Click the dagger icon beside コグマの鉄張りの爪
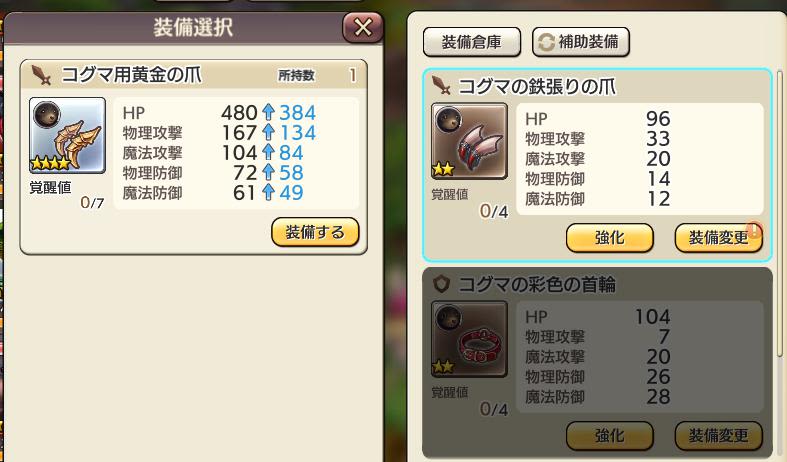This screenshot has width=787, height=462. click(x=442, y=85)
